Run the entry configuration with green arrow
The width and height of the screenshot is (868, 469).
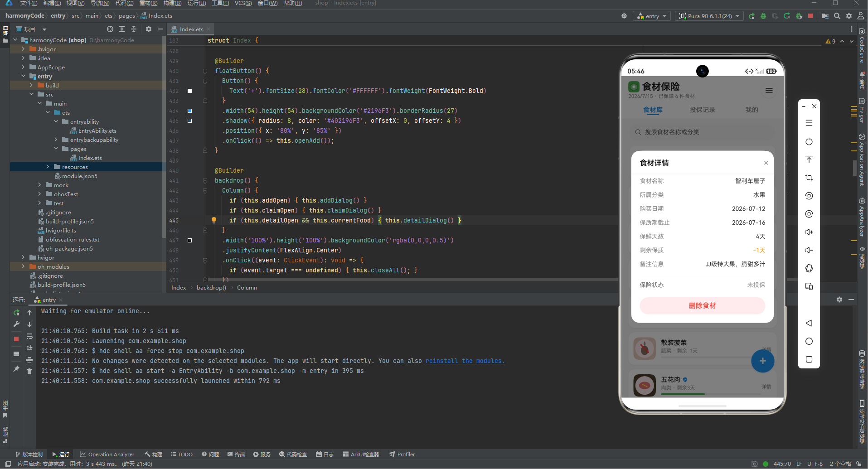point(752,16)
